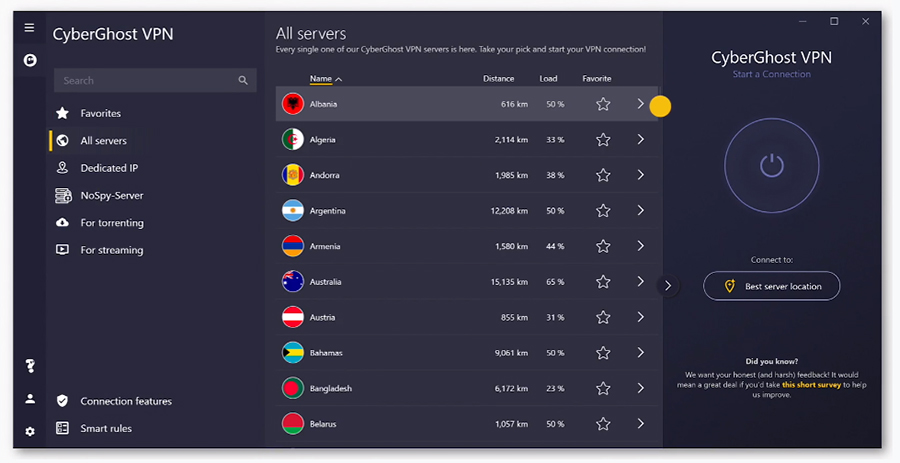Click the Algeria flag icon
900x463 pixels.
[x=293, y=139]
